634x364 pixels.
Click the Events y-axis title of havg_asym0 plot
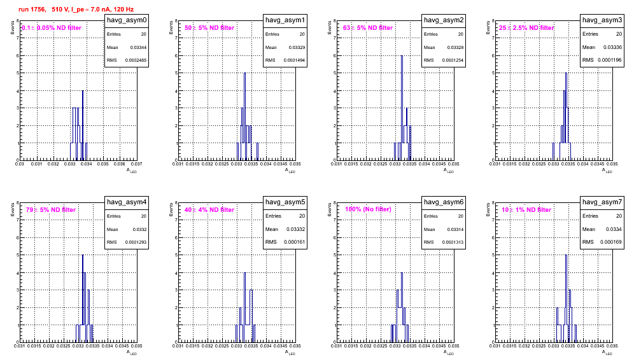click(13, 28)
